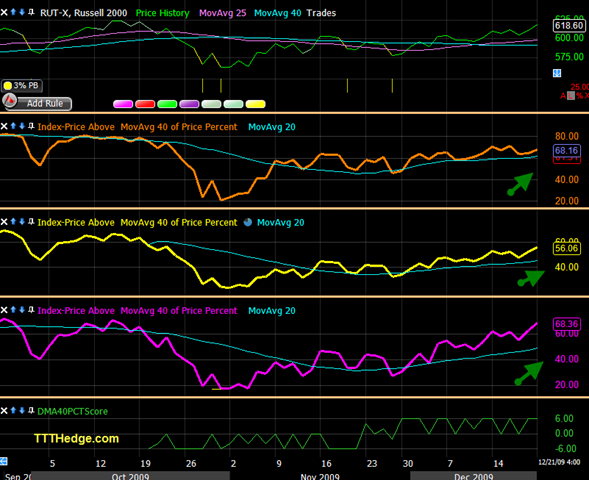Click the round icon before yellow MovAvg 20
589x480 pixels.
tap(248, 222)
